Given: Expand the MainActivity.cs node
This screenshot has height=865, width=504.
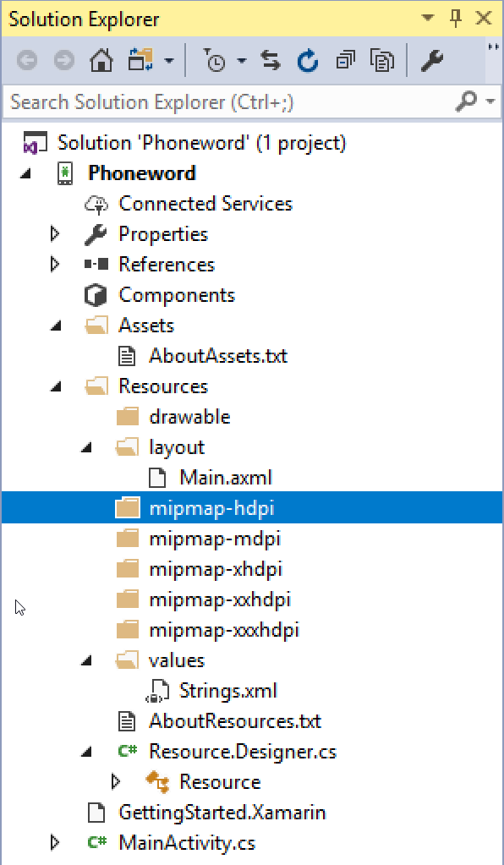Looking at the screenshot, I should point(55,842).
